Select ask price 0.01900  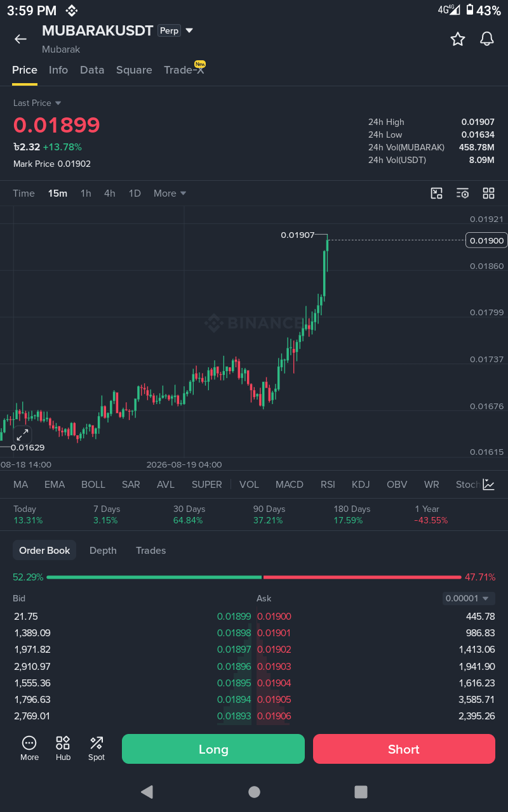pyautogui.click(x=274, y=617)
